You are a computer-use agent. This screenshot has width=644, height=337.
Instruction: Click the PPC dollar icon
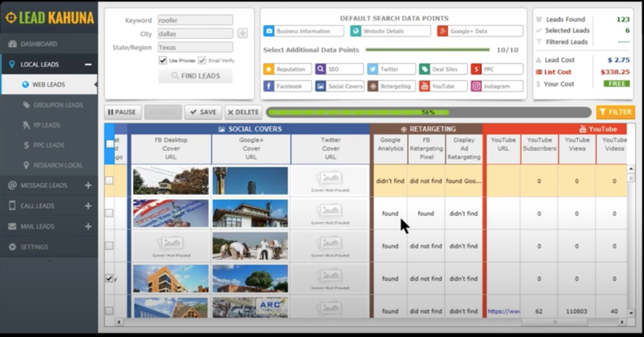tap(476, 69)
